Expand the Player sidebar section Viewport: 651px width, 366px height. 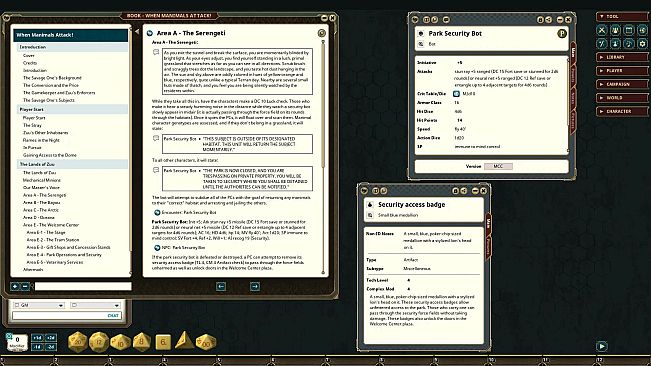622,71
